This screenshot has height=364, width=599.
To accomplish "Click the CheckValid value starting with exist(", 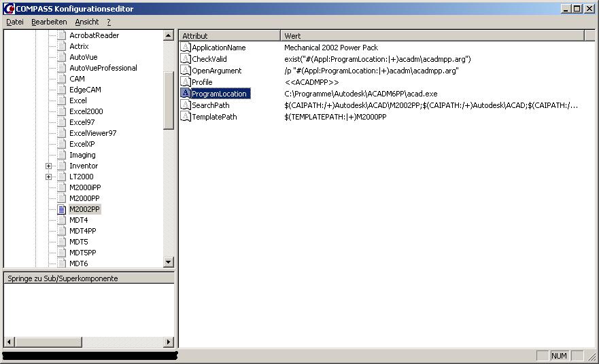I will coord(377,59).
